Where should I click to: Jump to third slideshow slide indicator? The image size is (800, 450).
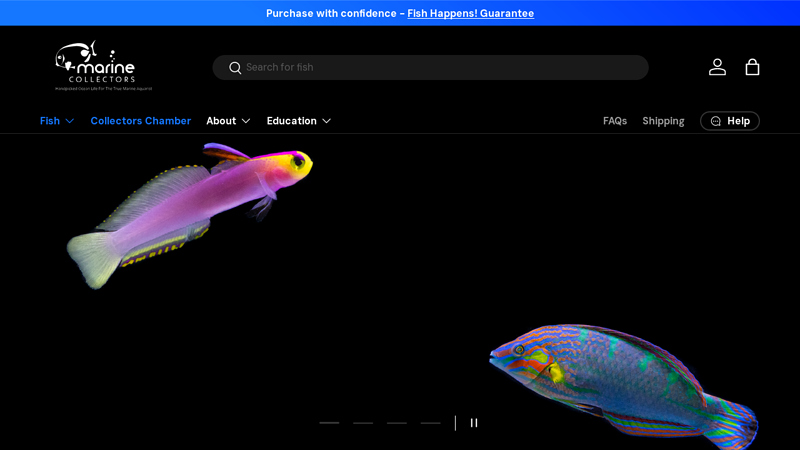pos(396,423)
